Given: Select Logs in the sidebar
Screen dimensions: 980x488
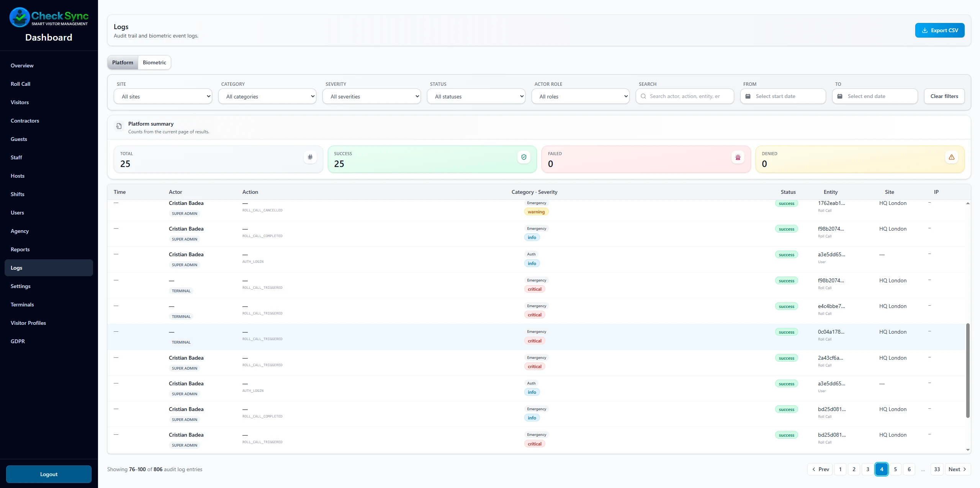Looking at the screenshot, I should pos(49,268).
